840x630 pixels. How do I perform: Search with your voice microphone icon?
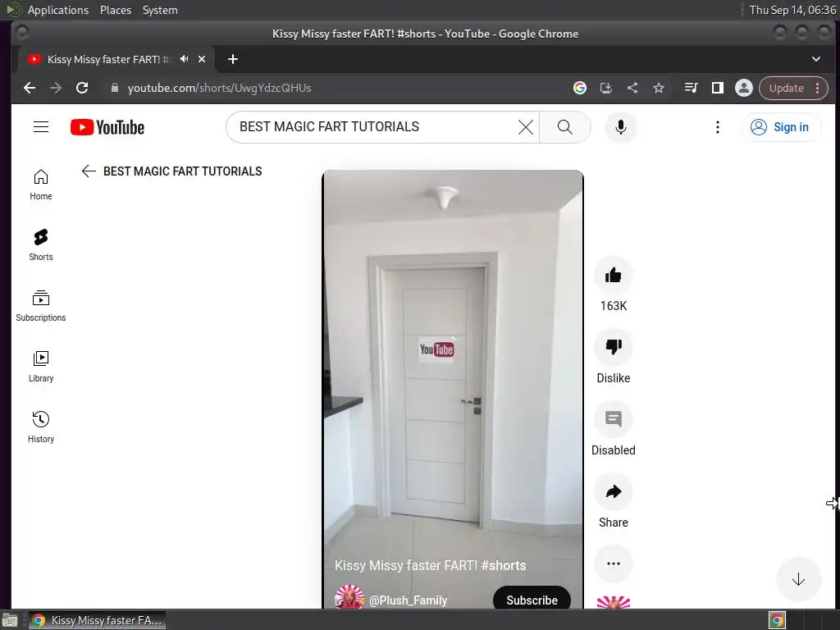tap(620, 127)
